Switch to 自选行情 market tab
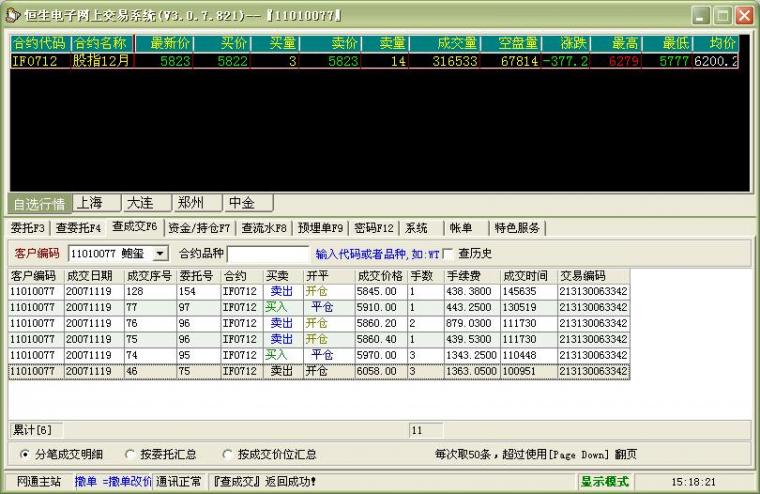The image size is (760, 494). tap(40, 204)
